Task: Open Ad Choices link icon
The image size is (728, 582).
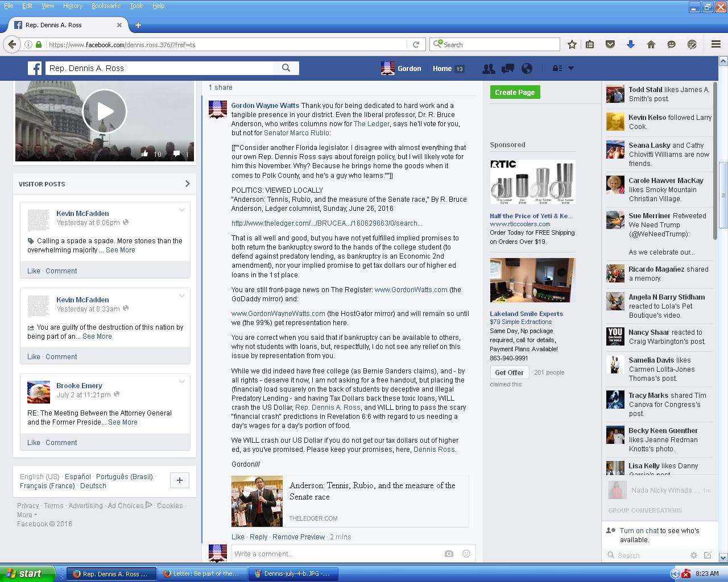Action: (149, 505)
